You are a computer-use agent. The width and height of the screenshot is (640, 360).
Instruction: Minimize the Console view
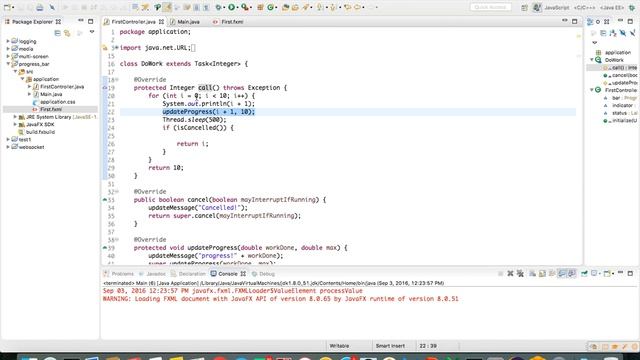[620, 273]
